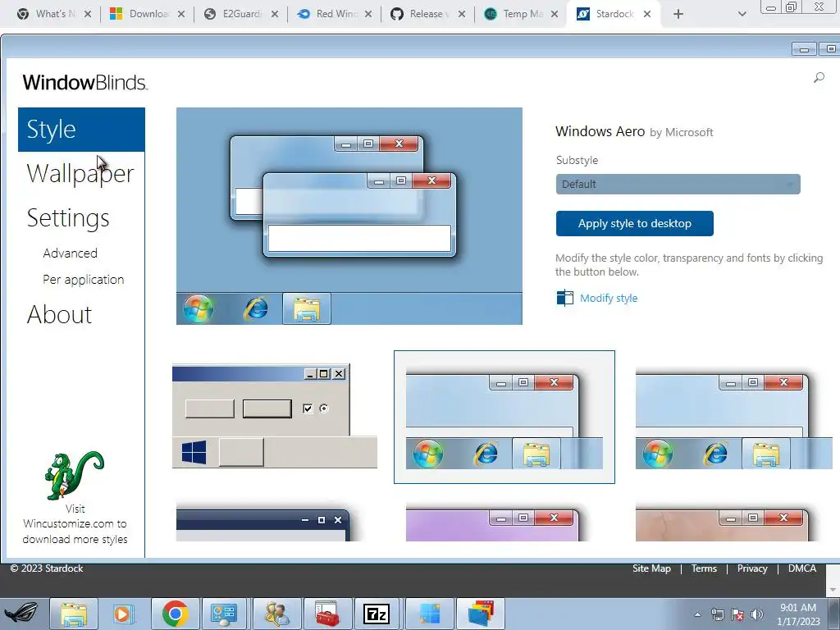The image size is (840, 630).
Task: Select the right-most Aero style thumbnail in the middle row
Action: (733, 421)
